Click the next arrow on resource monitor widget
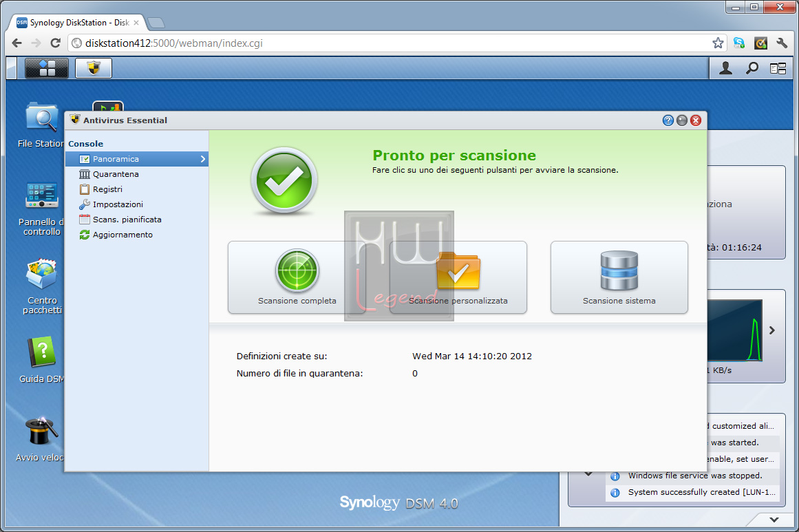Viewport: 799px width, 532px height. (772, 330)
